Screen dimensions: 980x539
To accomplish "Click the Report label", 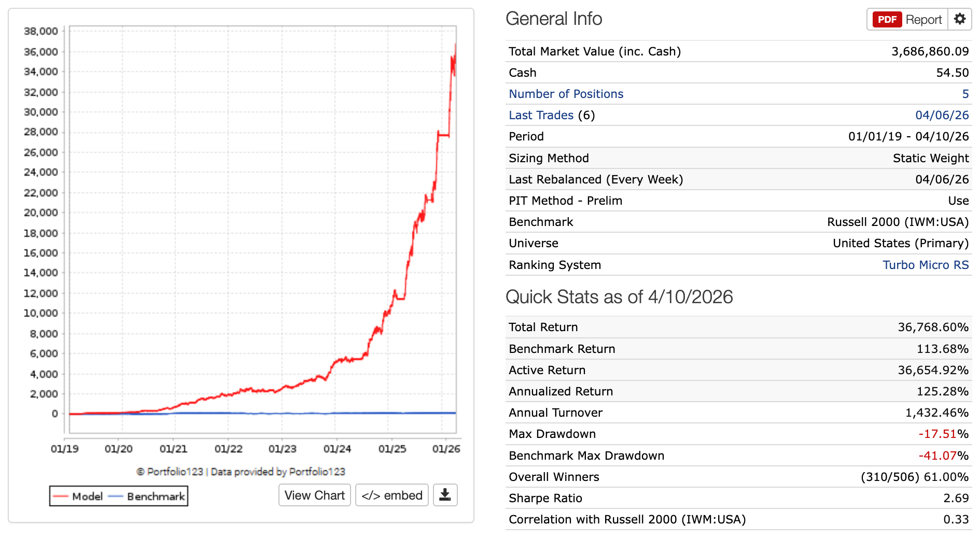I will [x=924, y=19].
